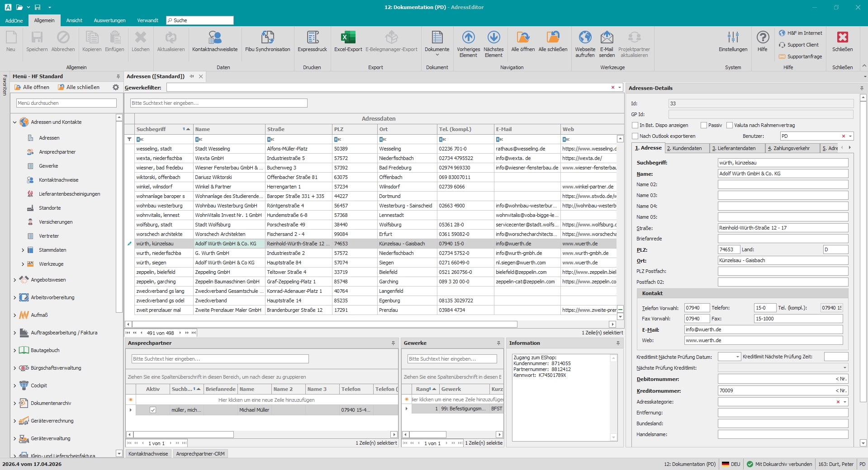This screenshot has width=868, height=470.
Task: Click the ribbon Alle öffnen icon
Action: click(x=523, y=42)
